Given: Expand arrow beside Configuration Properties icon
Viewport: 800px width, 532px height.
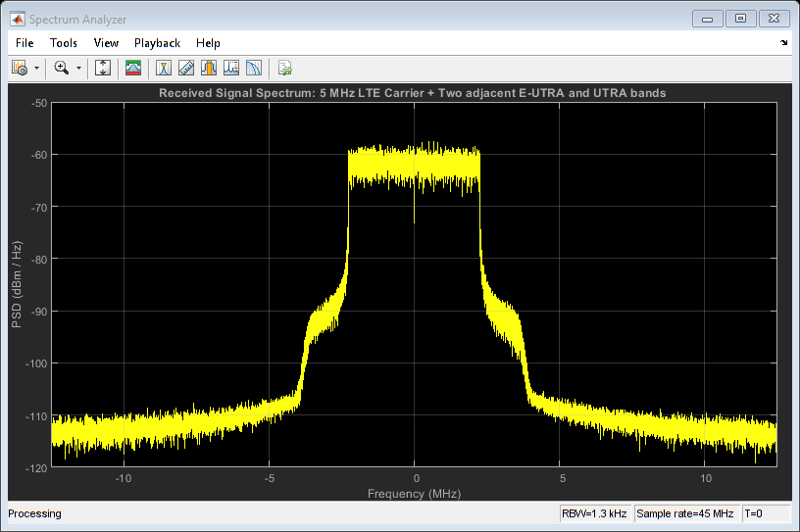Looking at the screenshot, I should click(36, 69).
